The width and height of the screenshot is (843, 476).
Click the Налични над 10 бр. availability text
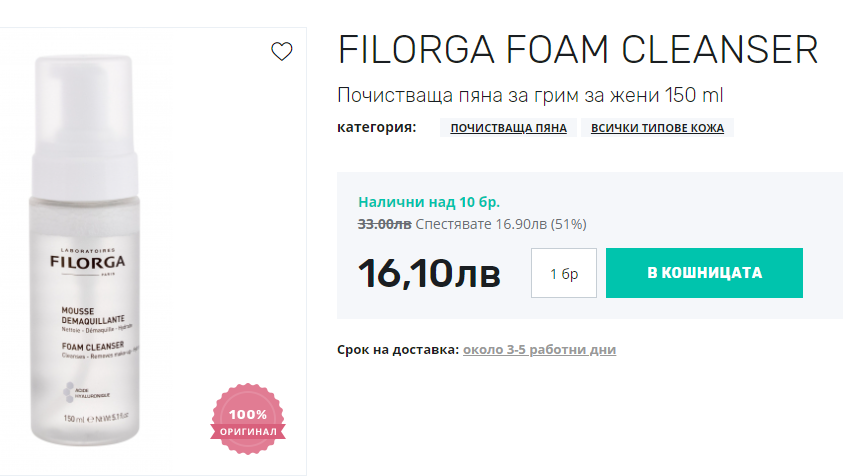(x=429, y=202)
